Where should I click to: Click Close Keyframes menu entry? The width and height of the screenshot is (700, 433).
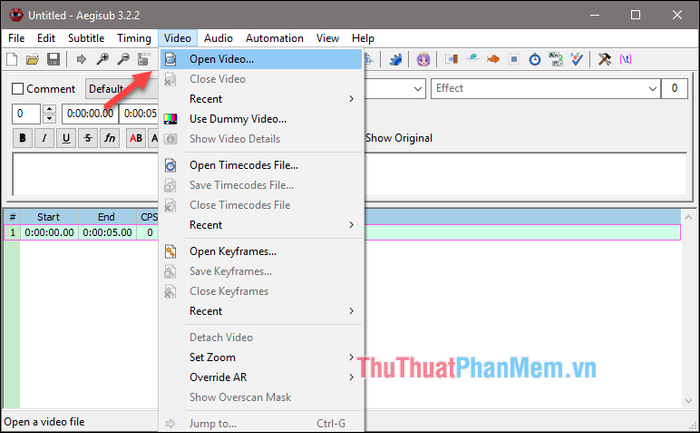click(261, 291)
